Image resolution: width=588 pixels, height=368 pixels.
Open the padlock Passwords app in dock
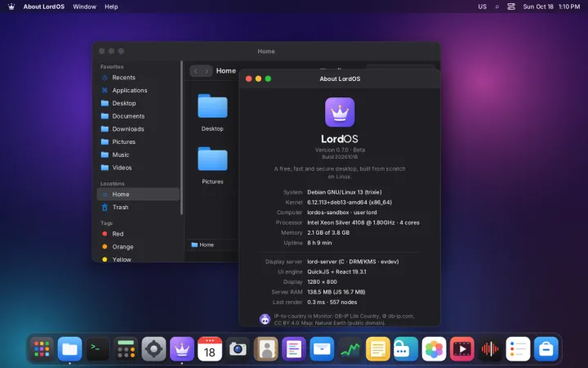(x=406, y=349)
